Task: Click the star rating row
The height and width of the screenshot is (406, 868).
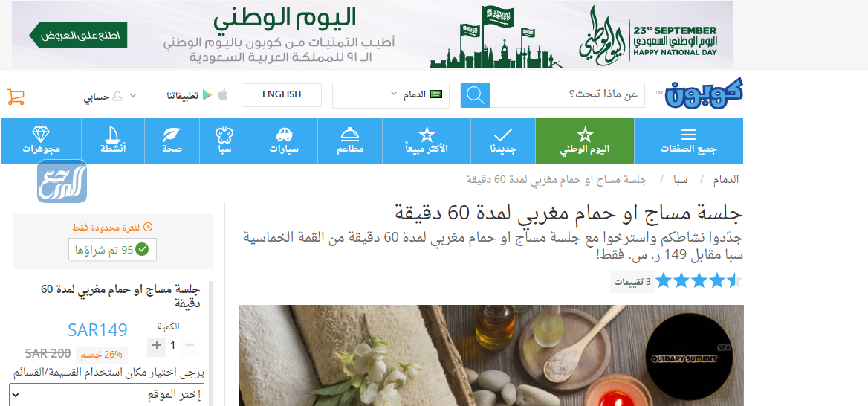Action: tap(699, 281)
